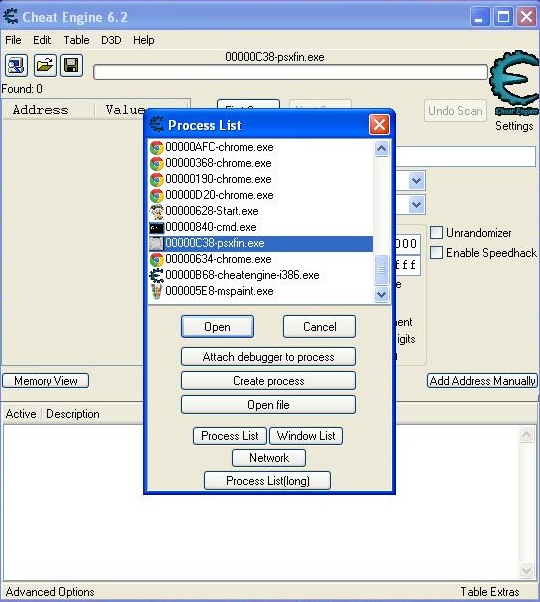Select 00000D20-chrome.exe process
The width and height of the screenshot is (540, 602).
[x=261, y=195]
